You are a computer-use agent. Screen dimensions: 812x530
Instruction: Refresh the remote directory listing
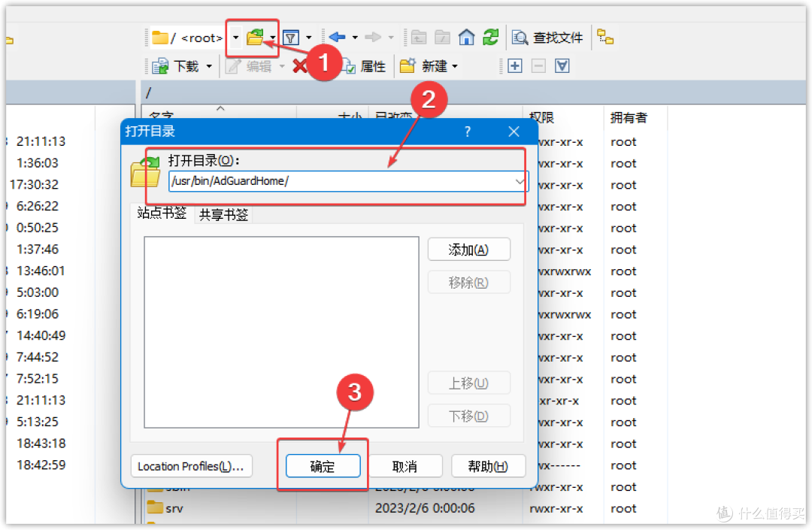[x=491, y=37]
